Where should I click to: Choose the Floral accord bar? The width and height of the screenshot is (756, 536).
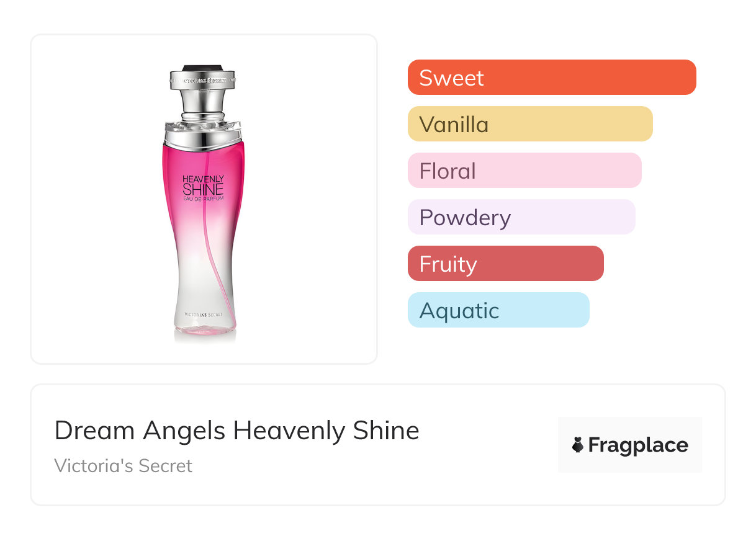pos(524,171)
